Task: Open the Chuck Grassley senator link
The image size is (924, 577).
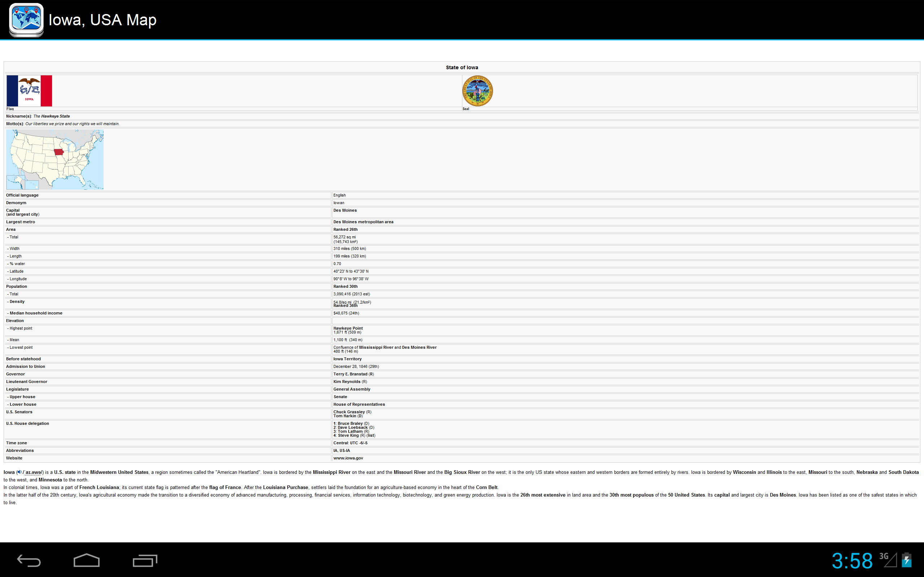Action: click(x=349, y=412)
